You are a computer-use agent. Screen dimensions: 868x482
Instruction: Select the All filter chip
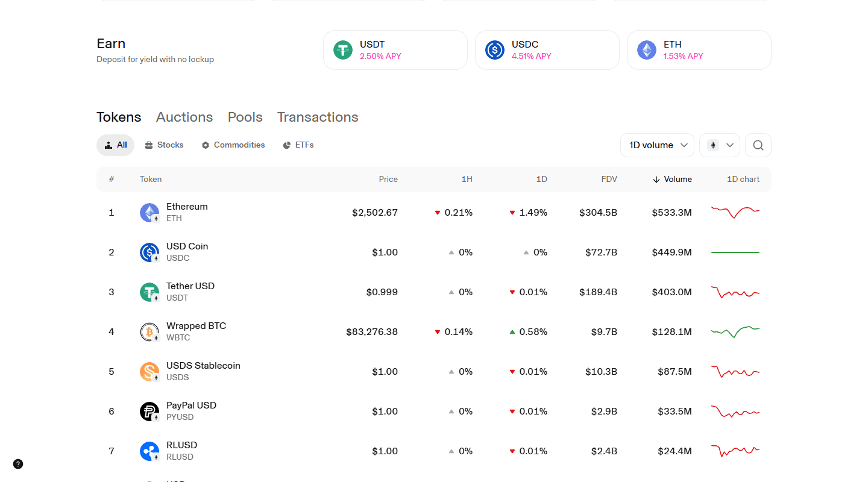pyautogui.click(x=115, y=145)
